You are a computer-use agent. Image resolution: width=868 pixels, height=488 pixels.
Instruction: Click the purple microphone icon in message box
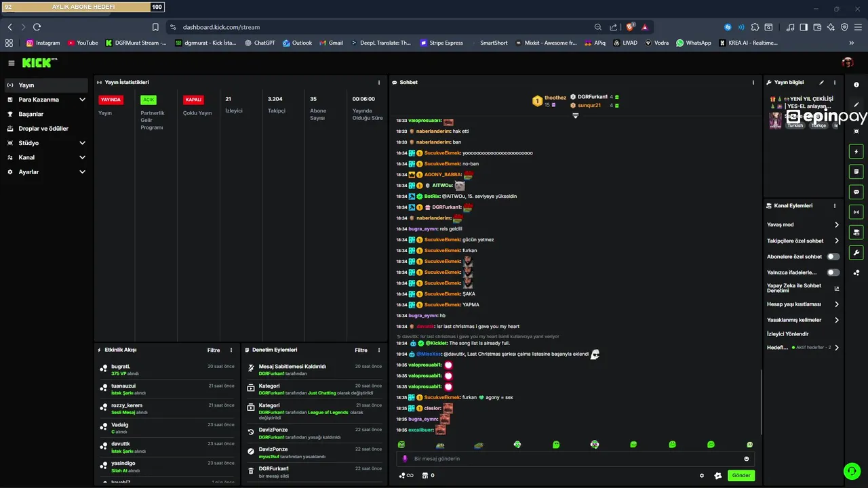coord(406,459)
